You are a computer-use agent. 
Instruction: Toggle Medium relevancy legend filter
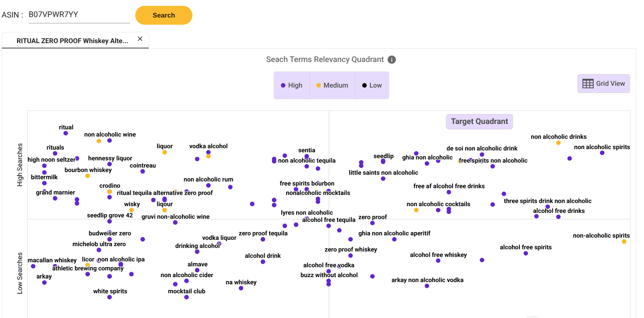tap(332, 85)
